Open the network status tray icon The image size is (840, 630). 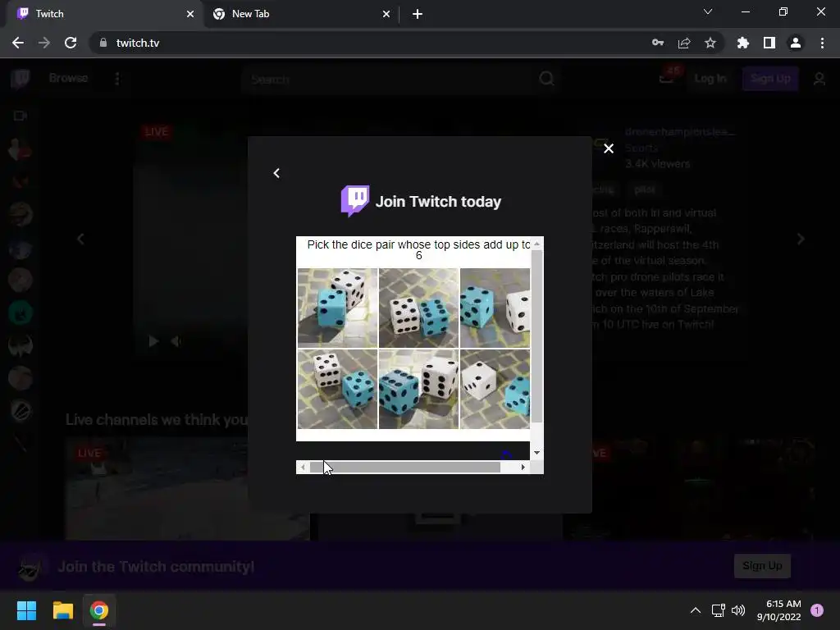(x=718, y=610)
